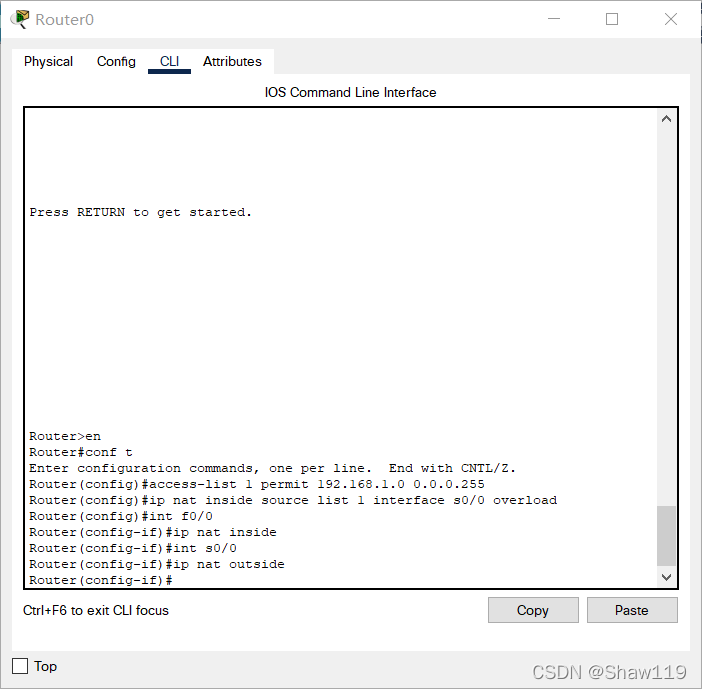The image size is (702, 689).
Task: Go to the Attributes tab
Action: 232,61
